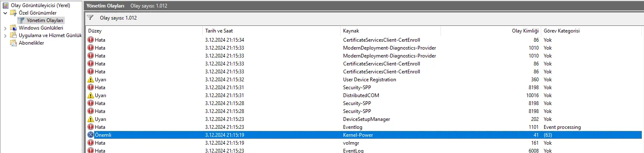Viewport: 644px width, 153px height.
Task: Select the 'Eventlog' source cell with ID 1101
Action: pyautogui.click(x=353, y=127)
